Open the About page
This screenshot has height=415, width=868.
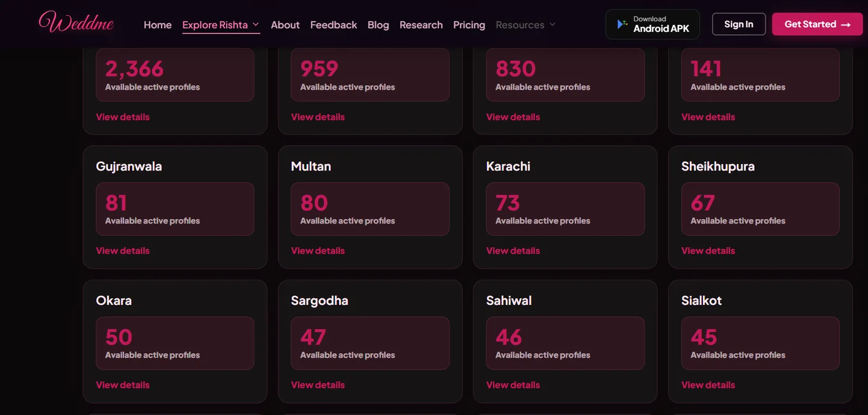(285, 25)
